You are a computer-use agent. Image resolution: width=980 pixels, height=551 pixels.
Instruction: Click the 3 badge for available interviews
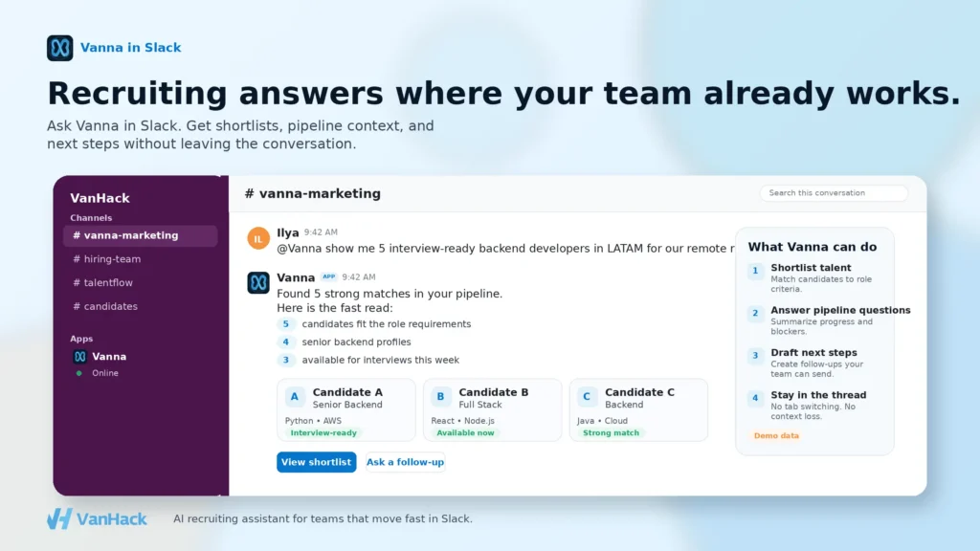(x=285, y=361)
